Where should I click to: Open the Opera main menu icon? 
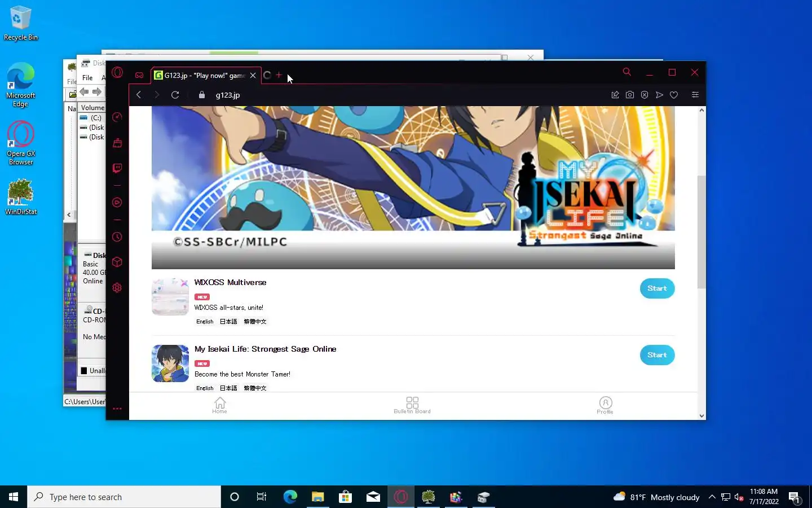pos(117,72)
